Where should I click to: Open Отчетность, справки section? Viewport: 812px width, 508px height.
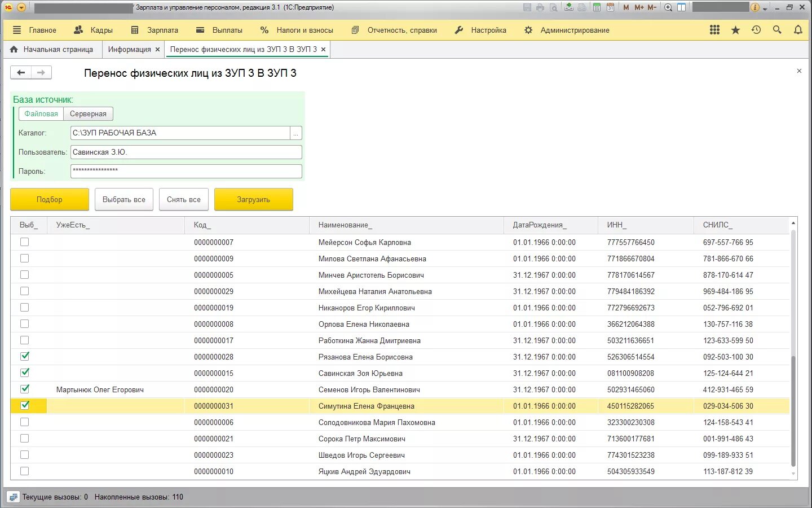[394, 30]
